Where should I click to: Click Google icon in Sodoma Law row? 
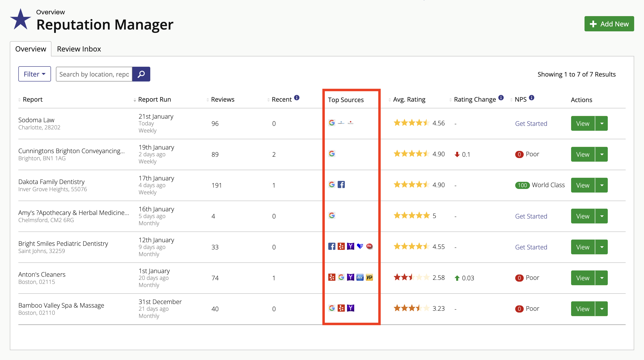click(x=332, y=123)
